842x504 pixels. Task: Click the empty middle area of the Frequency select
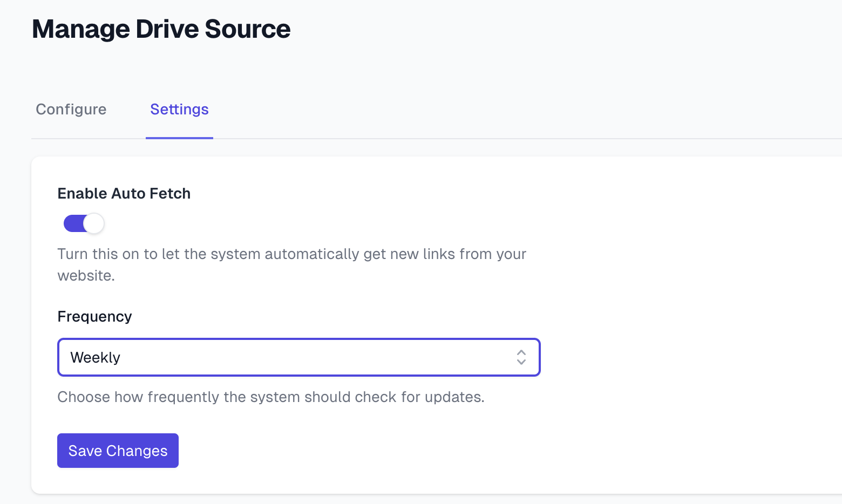pyautogui.click(x=313, y=357)
